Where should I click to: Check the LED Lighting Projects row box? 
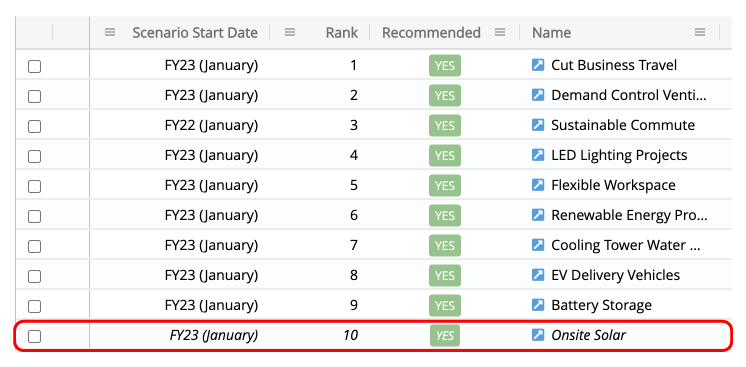pos(34,156)
